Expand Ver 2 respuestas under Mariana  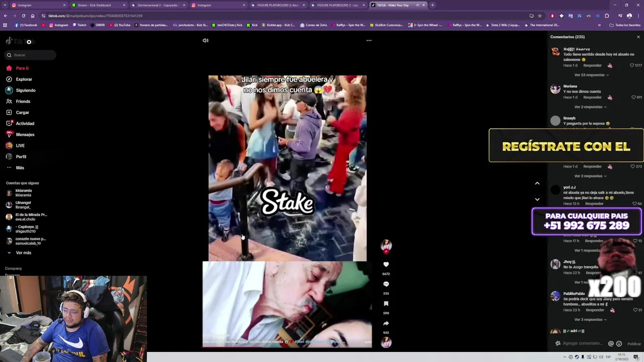590,107
